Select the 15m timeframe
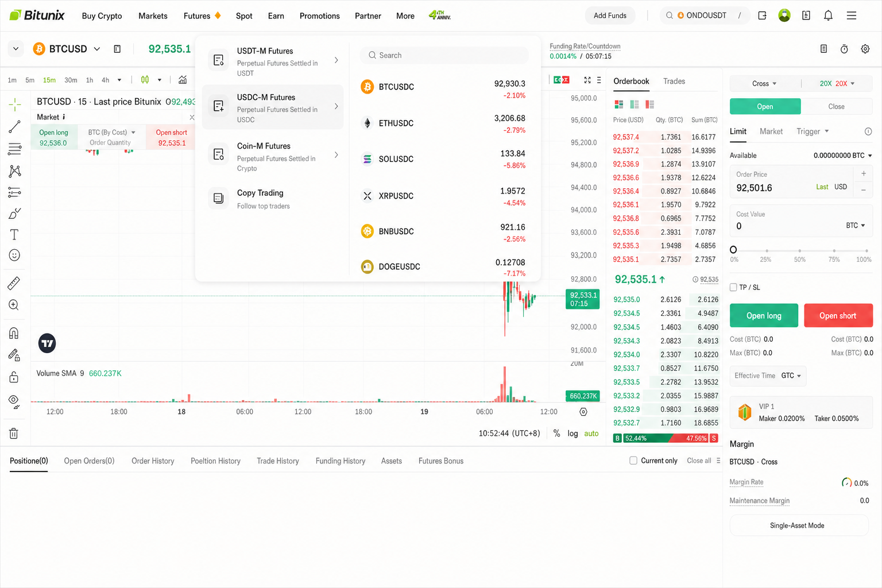The width and height of the screenshot is (882, 588). coord(49,80)
